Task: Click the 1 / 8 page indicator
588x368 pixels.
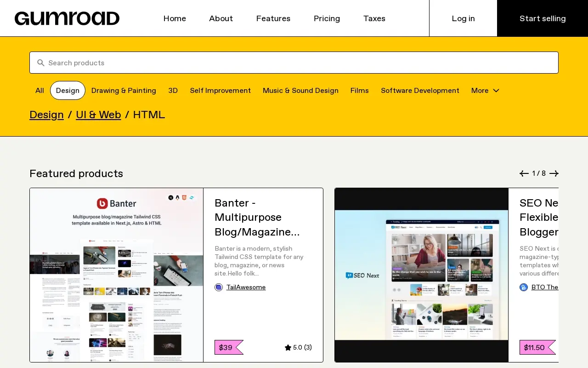Action: click(x=539, y=173)
